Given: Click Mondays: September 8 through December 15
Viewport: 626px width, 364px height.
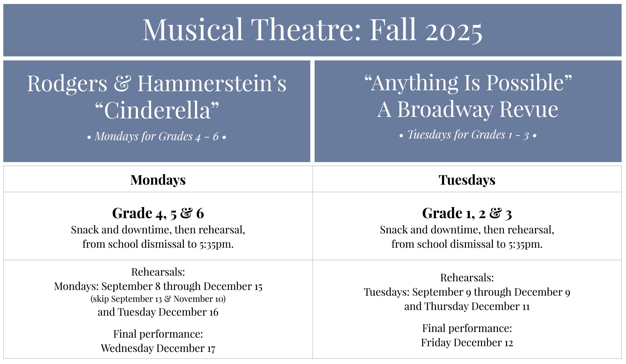Looking at the screenshot, I should (158, 286).
